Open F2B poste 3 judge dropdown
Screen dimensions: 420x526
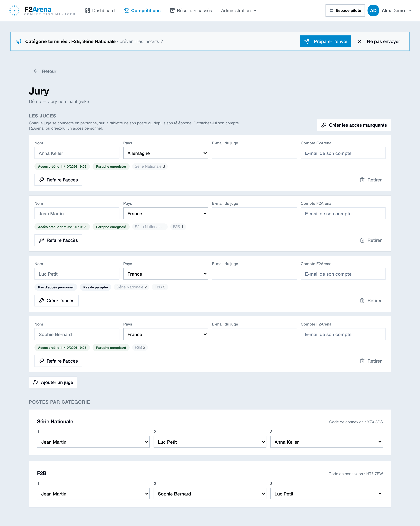click(327, 494)
